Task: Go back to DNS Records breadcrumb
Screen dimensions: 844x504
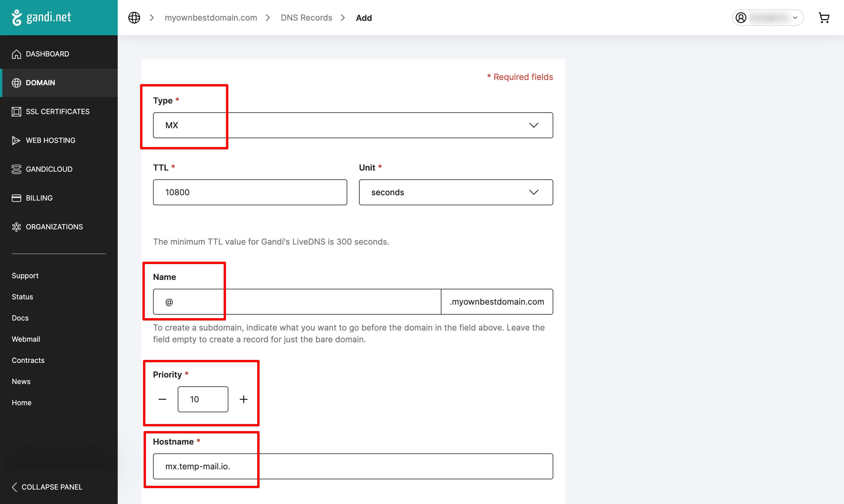Action: pyautogui.click(x=306, y=18)
